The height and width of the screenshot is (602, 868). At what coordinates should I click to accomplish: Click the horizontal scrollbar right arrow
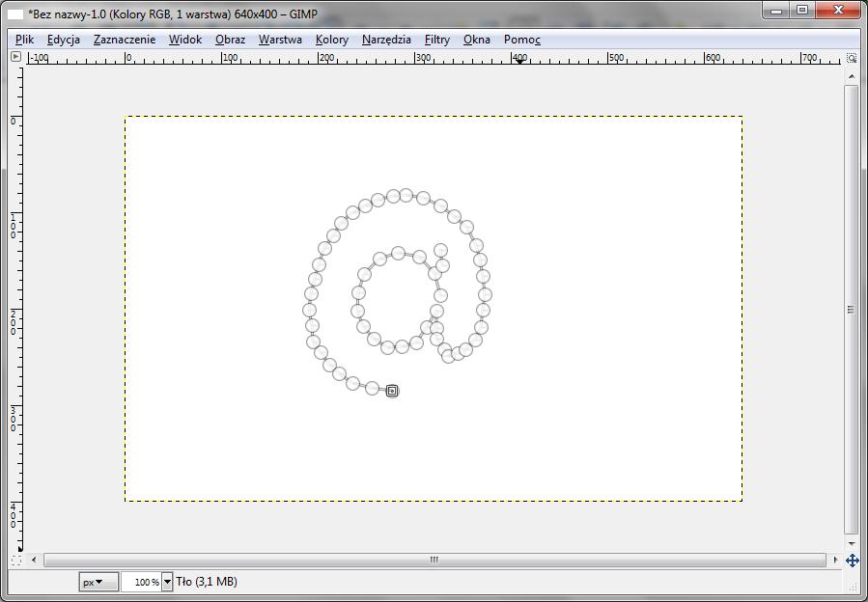(x=835, y=560)
